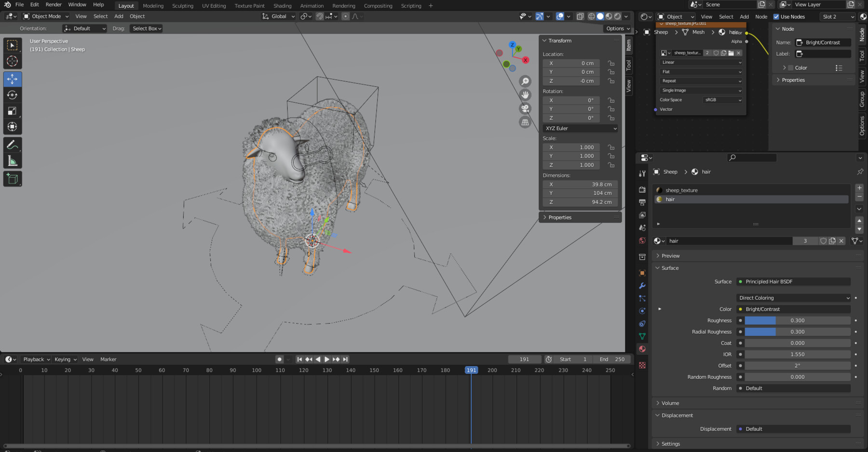868x452 pixels.
Task: Open the Select Box mode dropdown
Action: [146, 28]
